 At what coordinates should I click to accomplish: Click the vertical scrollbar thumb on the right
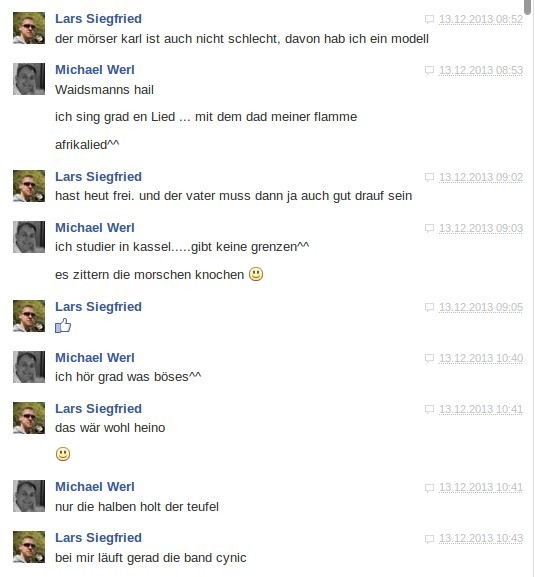point(528,7)
